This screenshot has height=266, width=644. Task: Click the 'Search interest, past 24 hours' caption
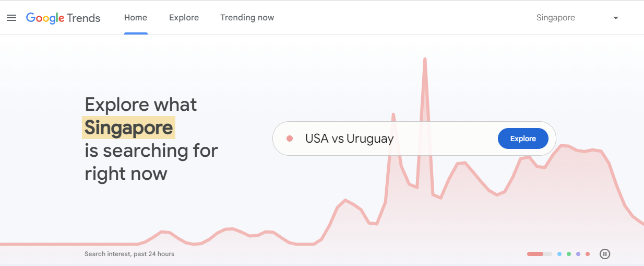point(129,254)
